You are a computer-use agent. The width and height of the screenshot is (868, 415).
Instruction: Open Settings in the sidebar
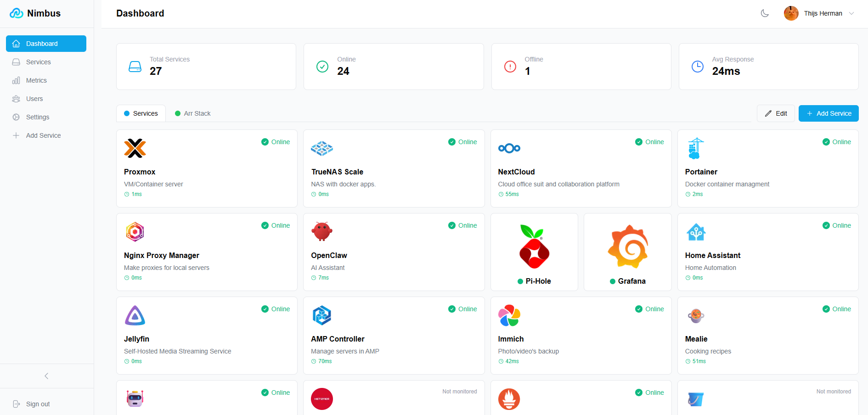[46, 117]
